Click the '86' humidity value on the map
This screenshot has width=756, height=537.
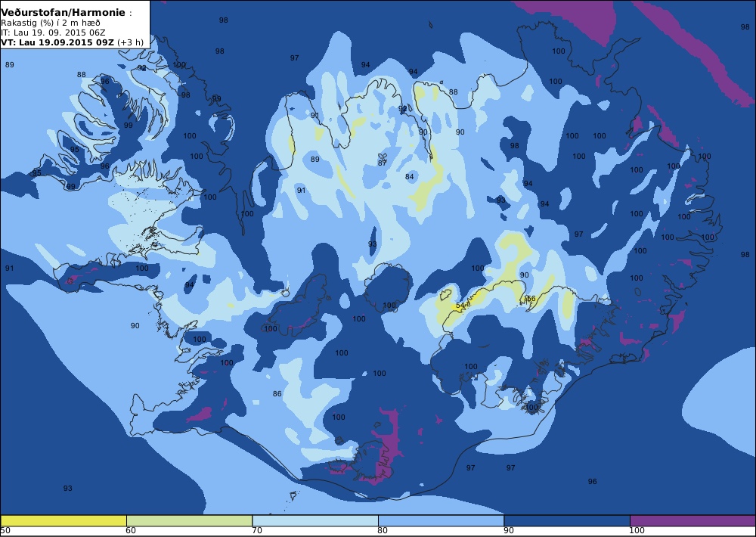click(277, 394)
